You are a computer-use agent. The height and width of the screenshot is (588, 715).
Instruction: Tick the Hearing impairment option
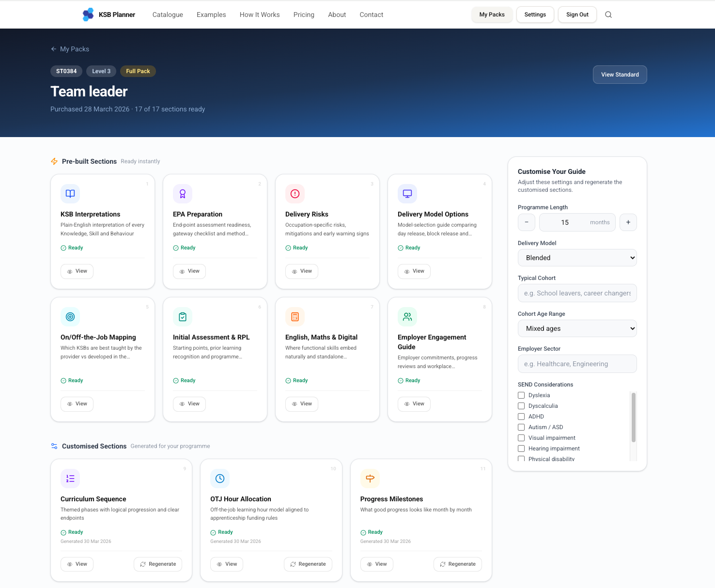click(521, 449)
